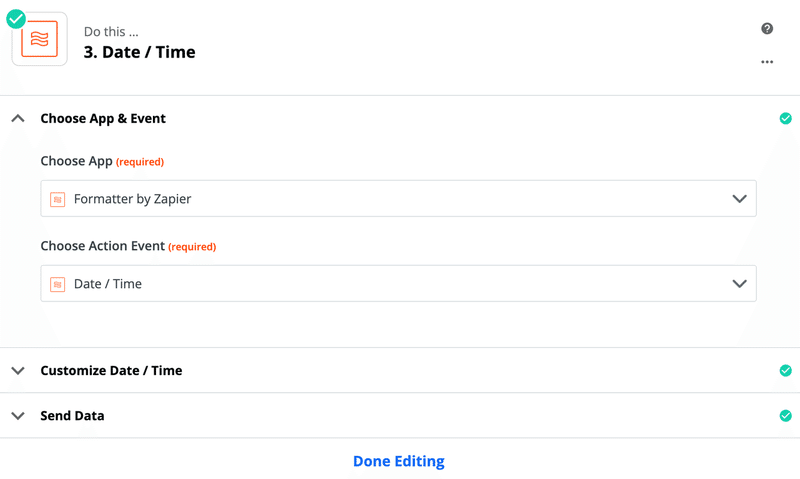
Task: Collapse the Choose App & Event section
Action: pyautogui.click(x=18, y=118)
